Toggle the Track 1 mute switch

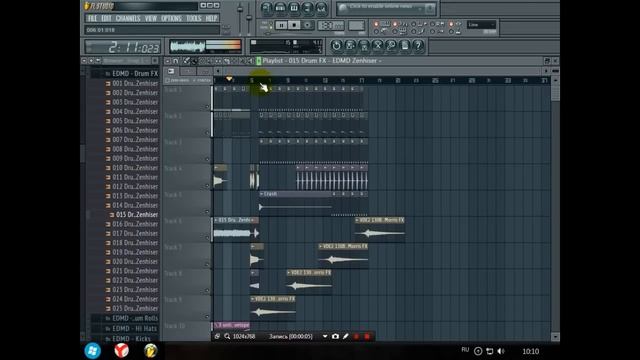point(207,107)
